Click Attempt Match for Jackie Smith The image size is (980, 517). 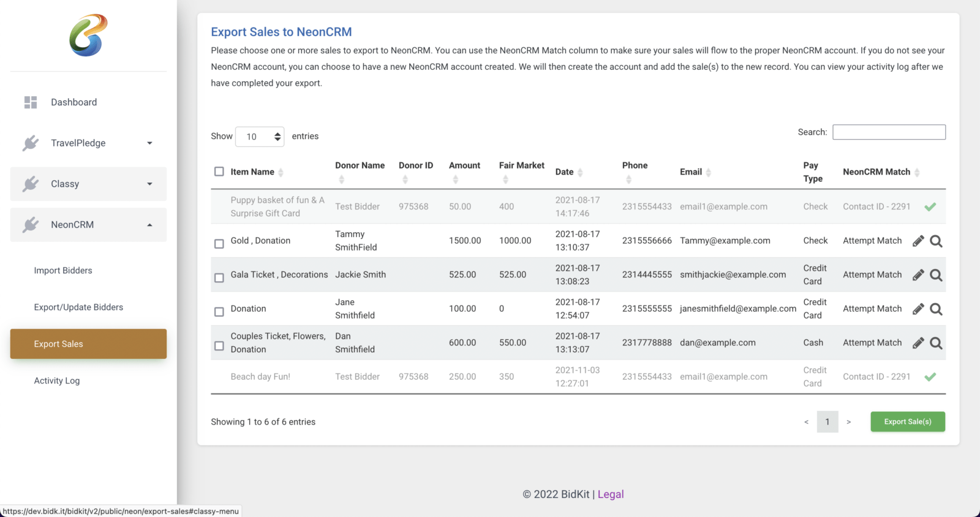(872, 274)
